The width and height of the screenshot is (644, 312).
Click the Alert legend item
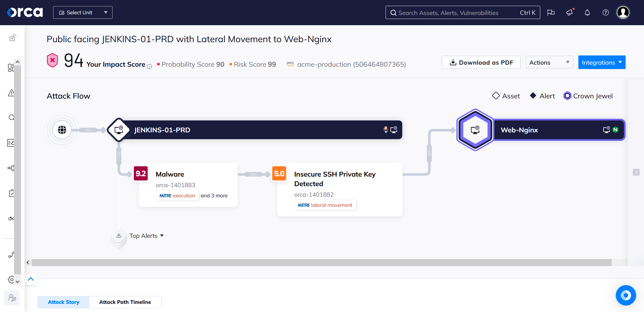(542, 96)
